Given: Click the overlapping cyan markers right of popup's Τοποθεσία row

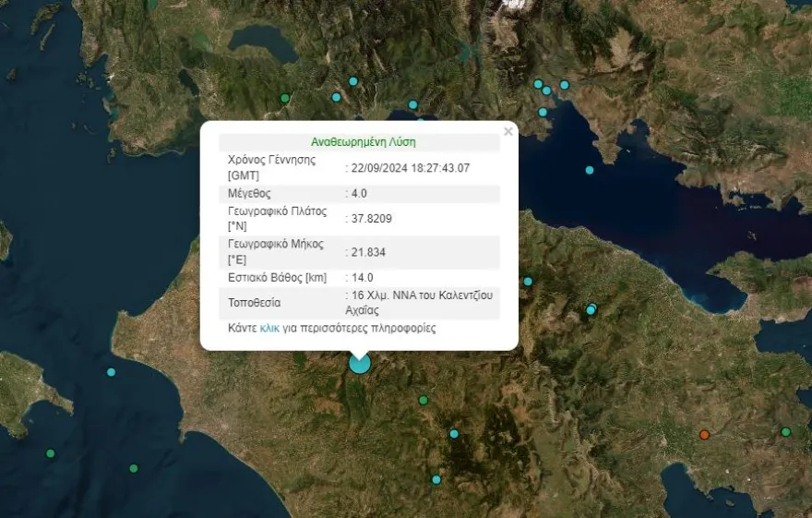Looking at the screenshot, I should tap(591, 308).
